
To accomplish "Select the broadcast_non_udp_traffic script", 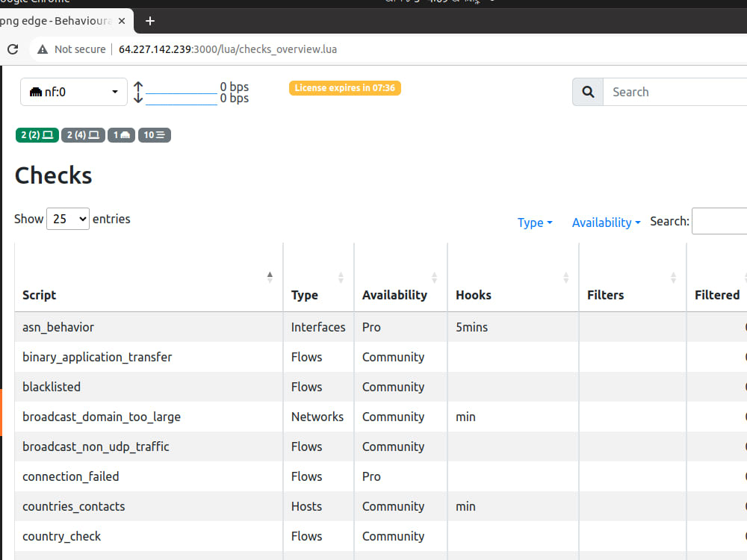I will click(96, 447).
